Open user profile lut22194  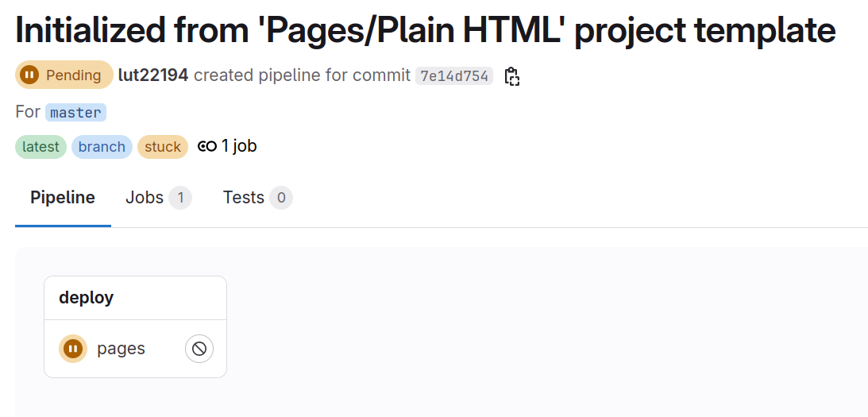point(153,75)
